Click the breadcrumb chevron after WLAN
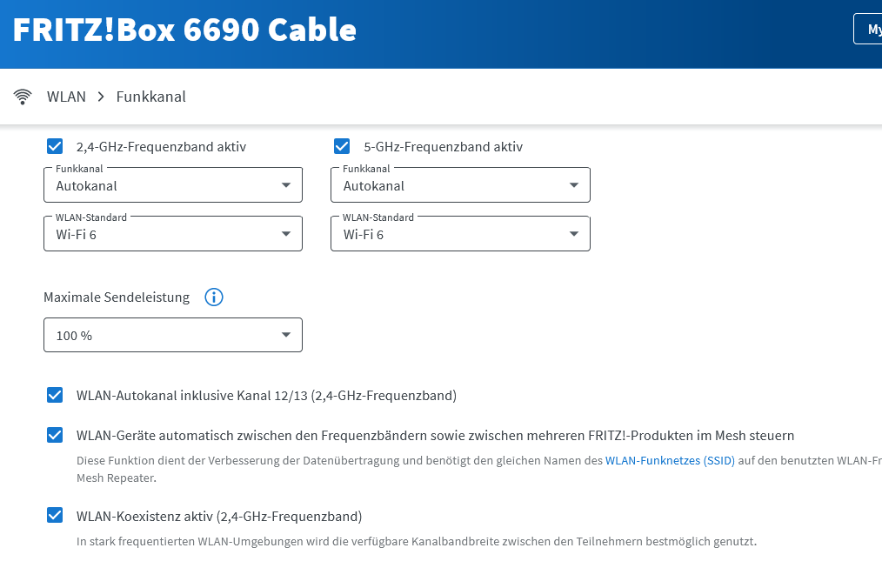Screen dimensions: 882x588 click(101, 97)
